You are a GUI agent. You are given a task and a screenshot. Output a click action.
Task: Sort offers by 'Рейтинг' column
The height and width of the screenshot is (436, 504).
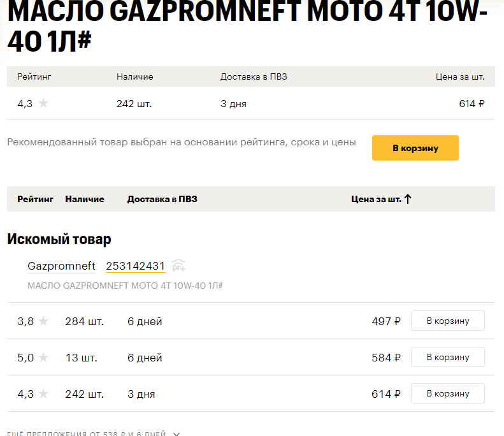35,199
